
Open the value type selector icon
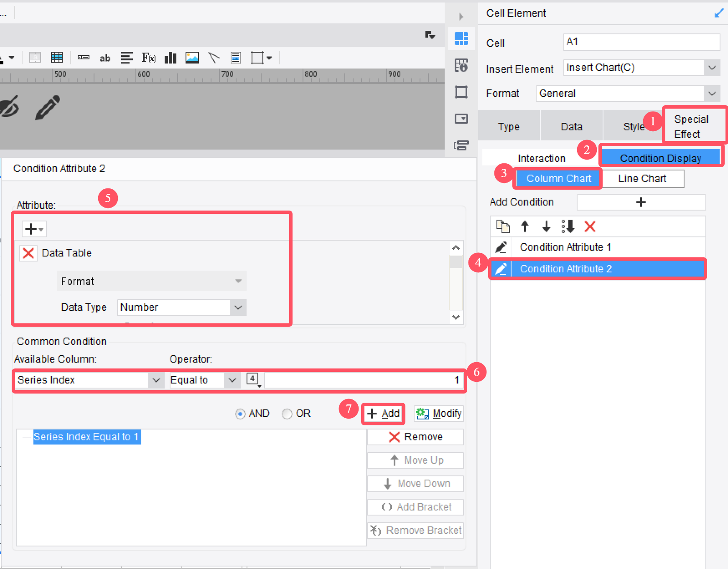tap(253, 379)
